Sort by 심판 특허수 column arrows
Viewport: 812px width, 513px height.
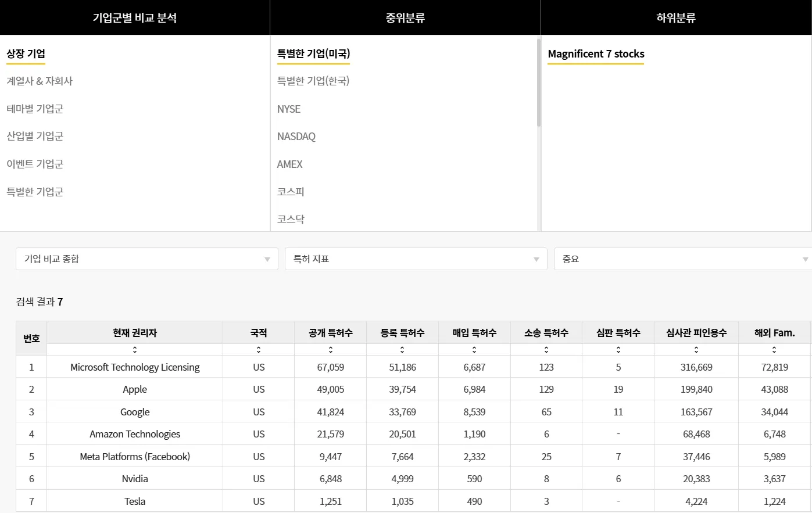coord(618,350)
